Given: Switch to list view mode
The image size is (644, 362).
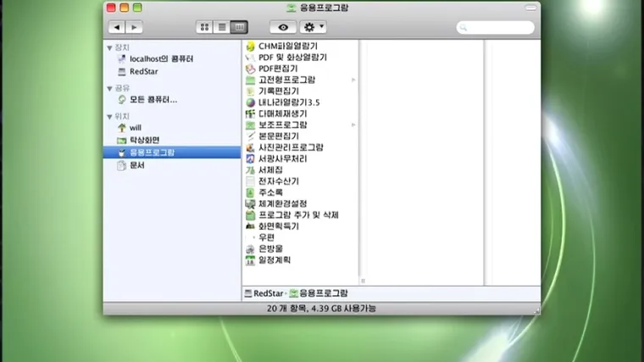Looking at the screenshot, I should point(222,28).
